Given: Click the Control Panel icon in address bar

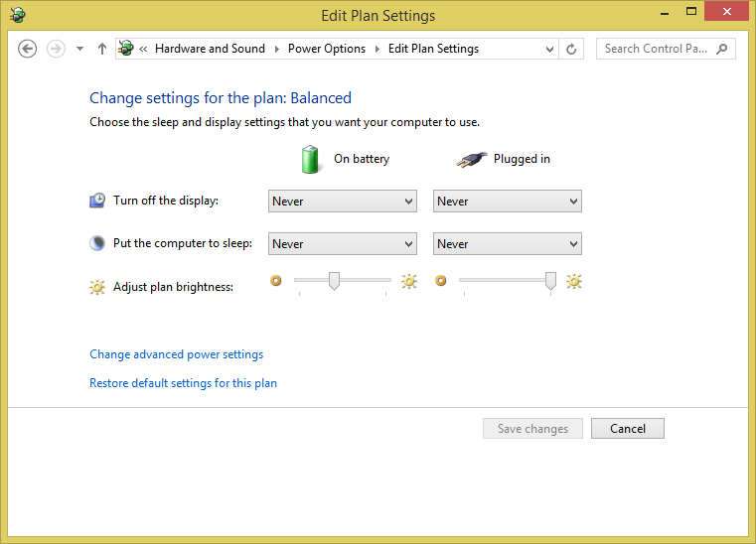Looking at the screenshot, I should click(126, 49).
